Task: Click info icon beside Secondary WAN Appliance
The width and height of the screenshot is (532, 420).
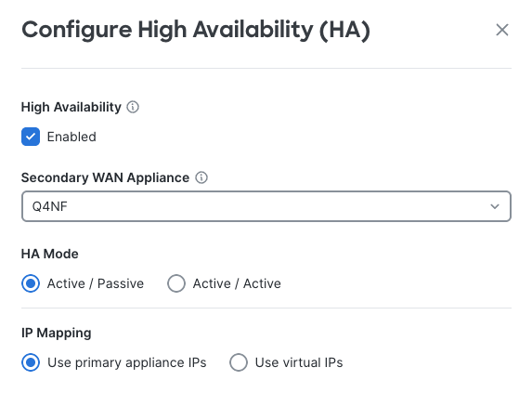Action: (201, 177)
